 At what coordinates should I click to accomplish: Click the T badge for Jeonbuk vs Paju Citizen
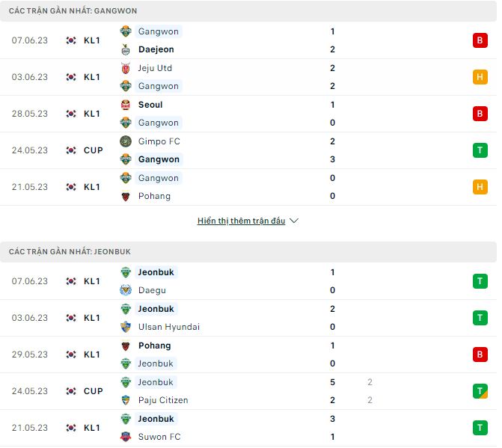(x=480, y=391)
